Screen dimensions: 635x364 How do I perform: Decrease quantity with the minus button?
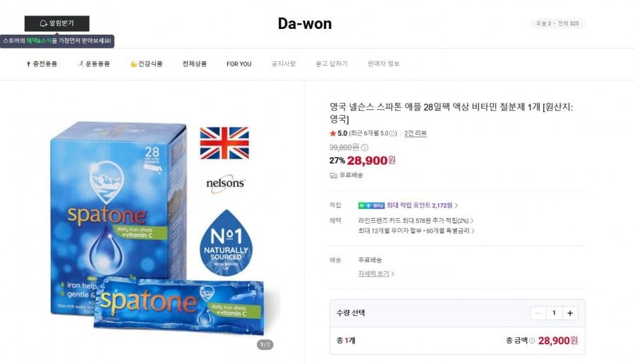click(x=538, y=313)
